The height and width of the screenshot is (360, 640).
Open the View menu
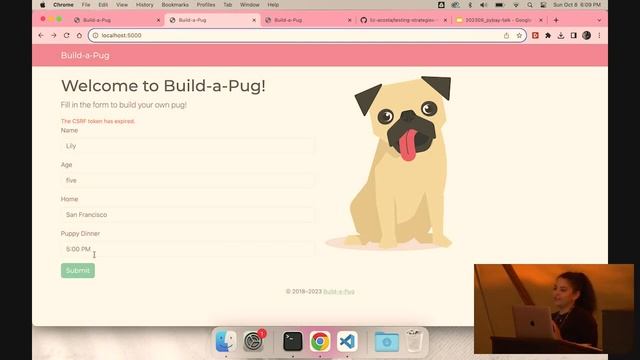point(122,5)
